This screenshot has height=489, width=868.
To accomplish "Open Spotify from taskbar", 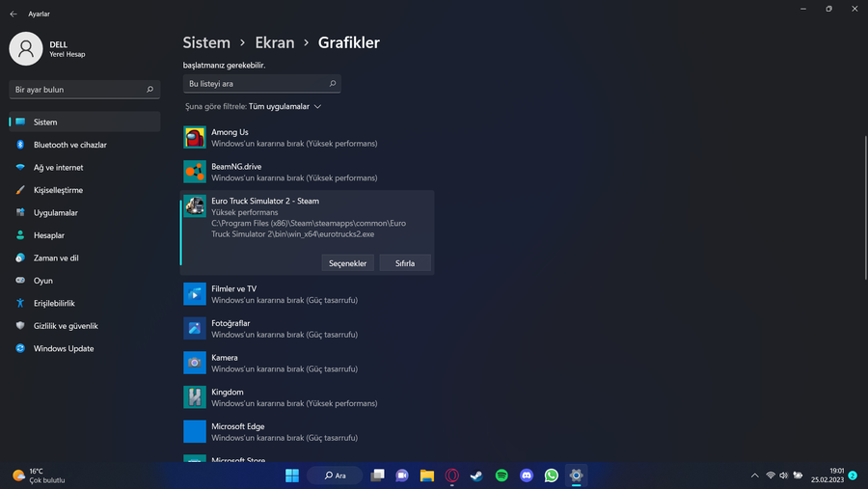I will (x=502, y=475).
